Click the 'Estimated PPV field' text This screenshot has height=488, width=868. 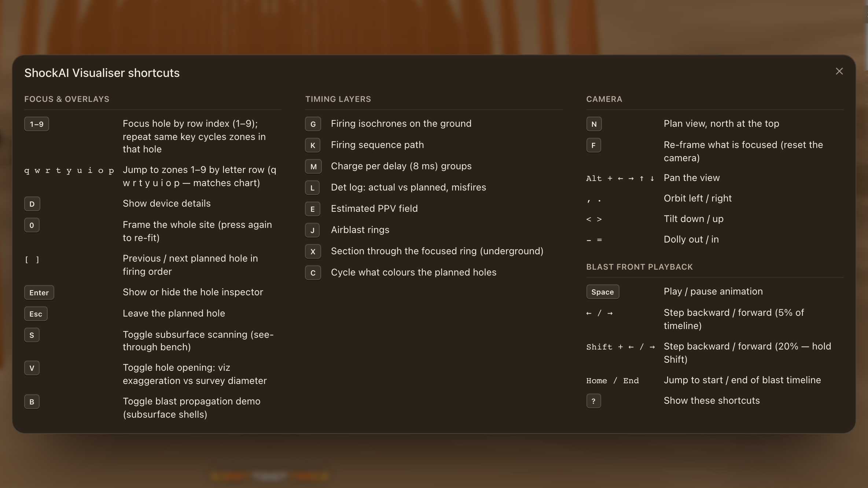click(x=374, y=208)
